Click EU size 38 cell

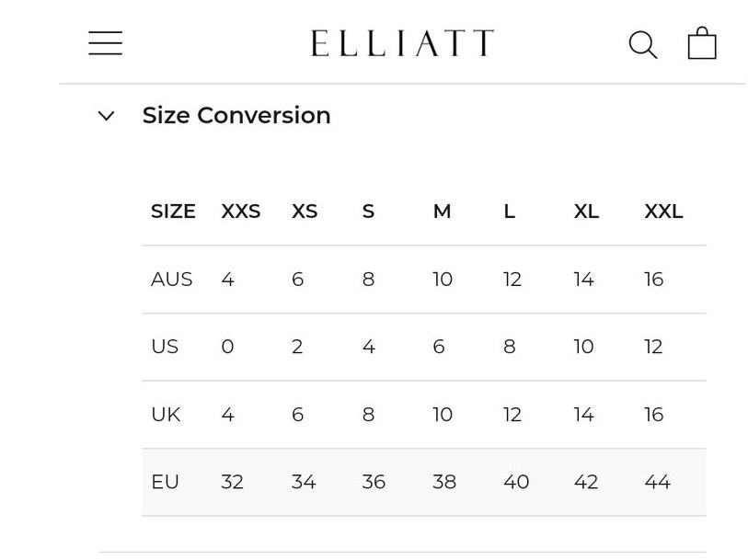pyautogui.click(x=444, y=482)
